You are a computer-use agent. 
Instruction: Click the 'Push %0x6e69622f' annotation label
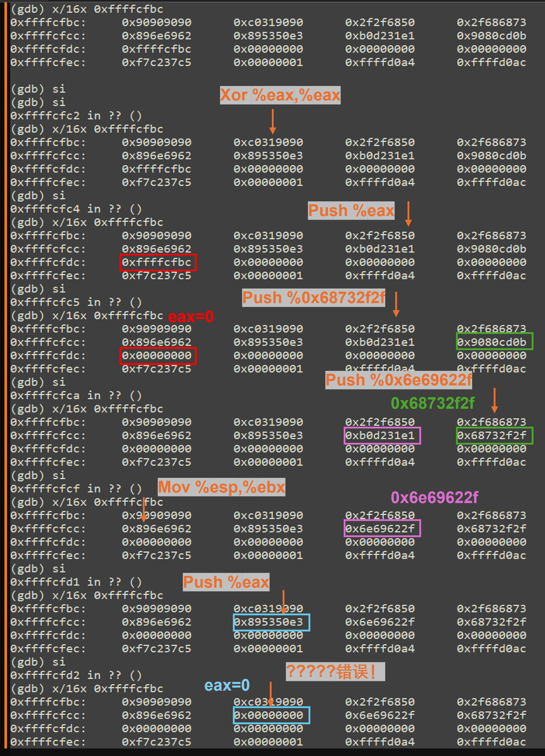pos(398,380)
